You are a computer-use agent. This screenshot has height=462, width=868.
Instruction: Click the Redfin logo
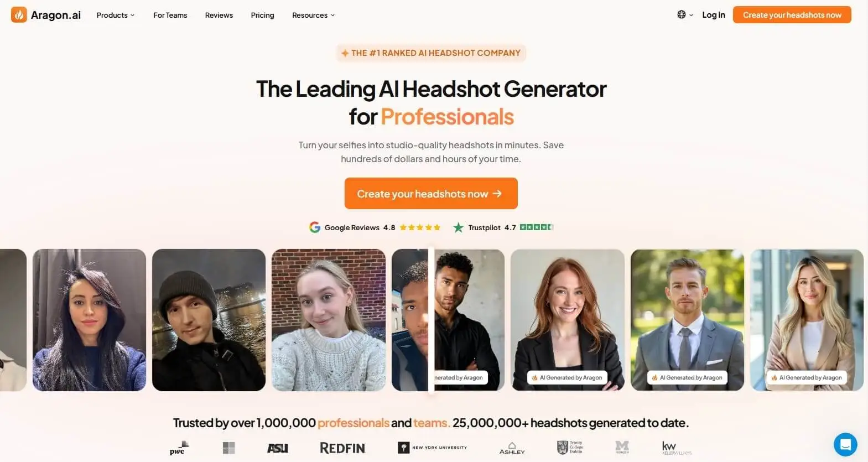point(342,448)
